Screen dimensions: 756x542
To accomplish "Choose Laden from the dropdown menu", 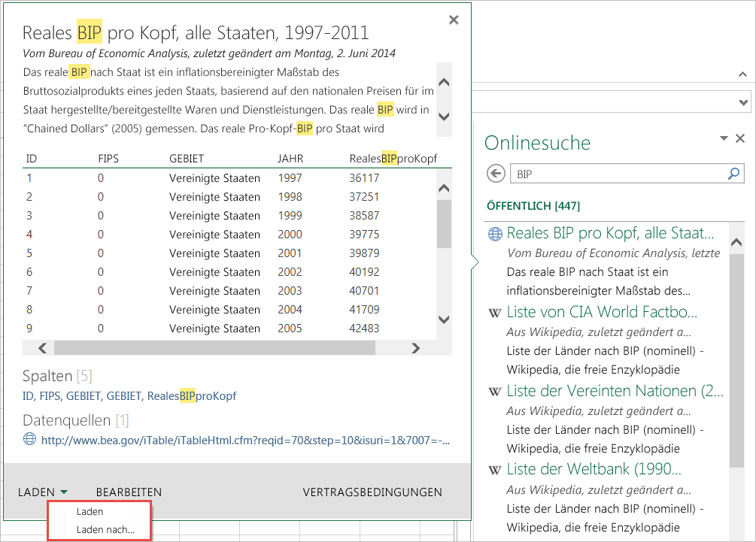I will pyautogui.click(x=90, y=512).
